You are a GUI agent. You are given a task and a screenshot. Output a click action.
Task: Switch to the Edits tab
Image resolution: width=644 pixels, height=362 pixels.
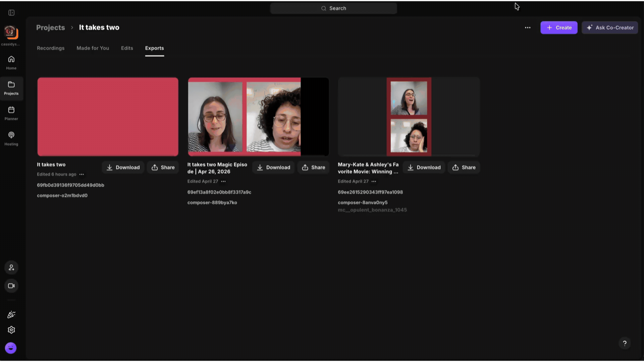pos(127,48)
